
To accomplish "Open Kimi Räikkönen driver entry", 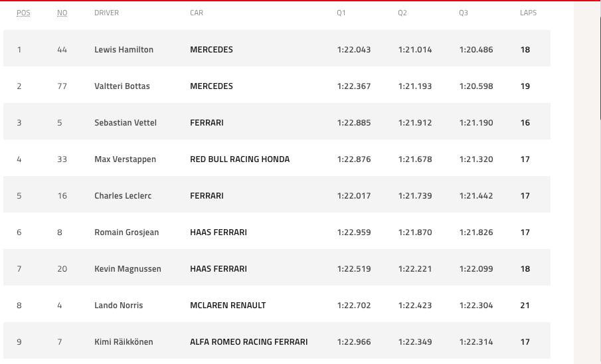I will point(124,342).
